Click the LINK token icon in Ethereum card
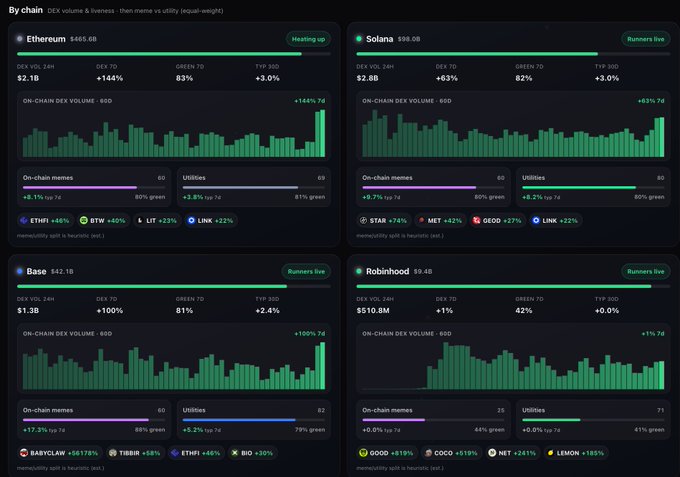The width and height of the screenshot is (680, 477). (191, 221)
